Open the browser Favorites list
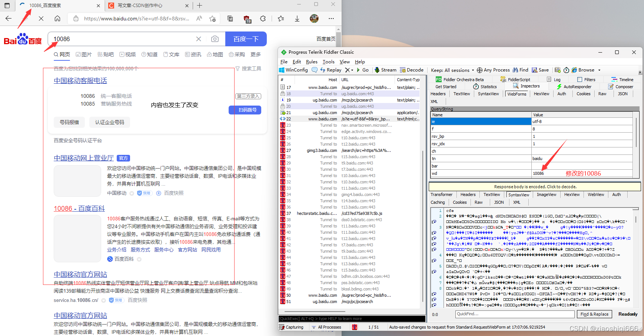The width and height of the screenshot is (644, 336). pyautogui.click(x=281, y=19)
